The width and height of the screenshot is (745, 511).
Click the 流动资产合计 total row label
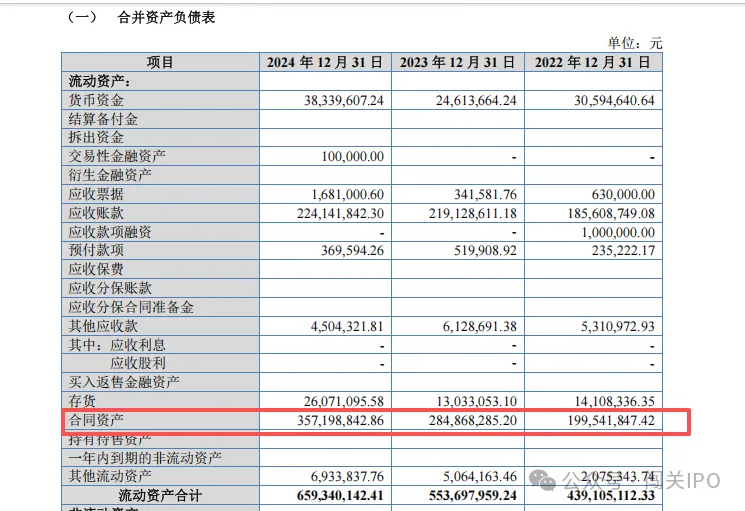160,495
